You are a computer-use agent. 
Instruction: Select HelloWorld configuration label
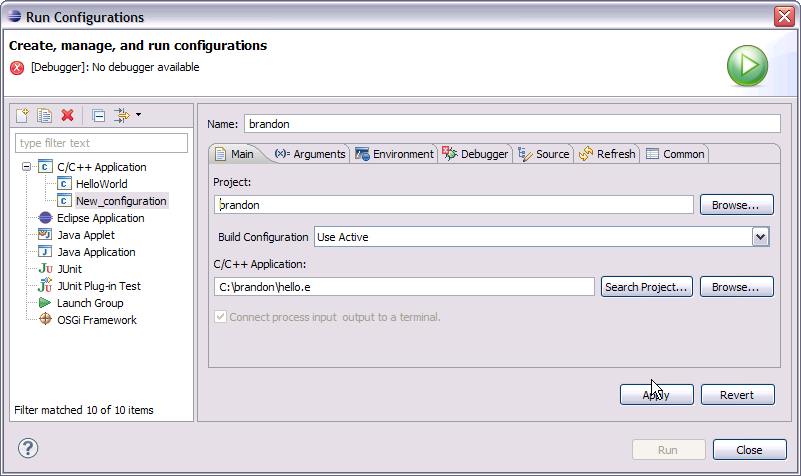point(102,184)
